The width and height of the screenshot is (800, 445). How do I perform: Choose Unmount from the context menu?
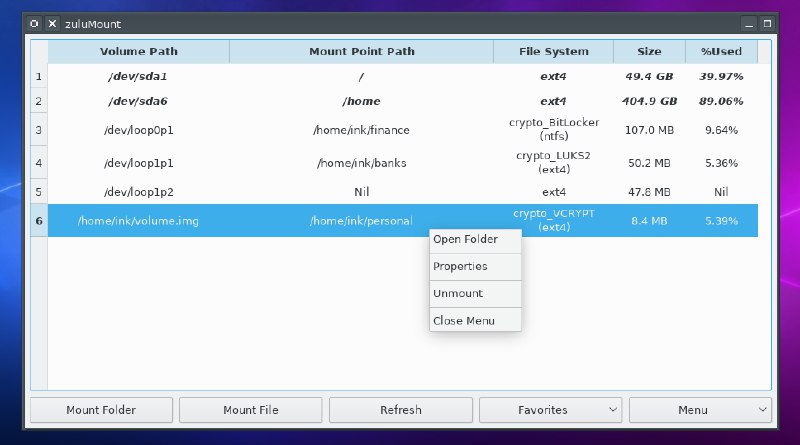475,293
